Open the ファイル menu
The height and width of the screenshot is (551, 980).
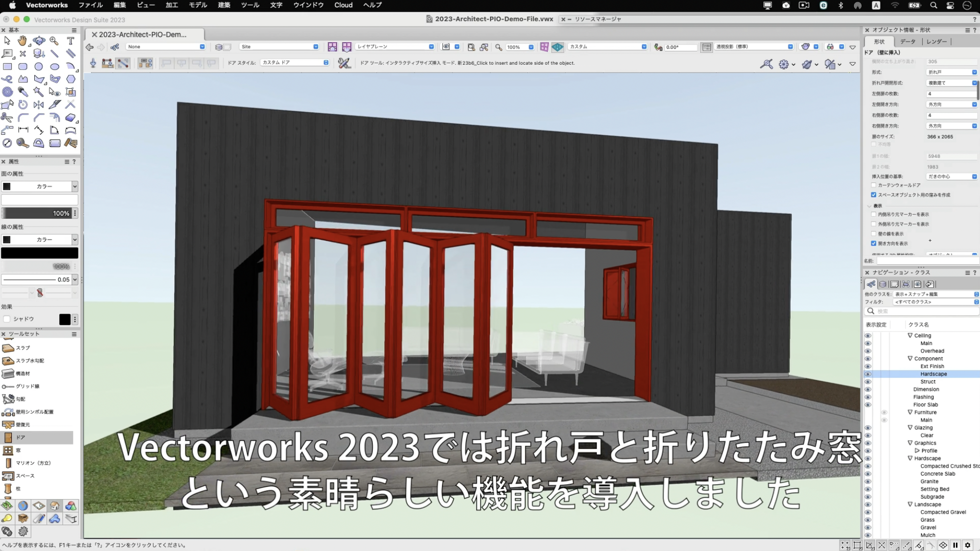pos(91,5)
